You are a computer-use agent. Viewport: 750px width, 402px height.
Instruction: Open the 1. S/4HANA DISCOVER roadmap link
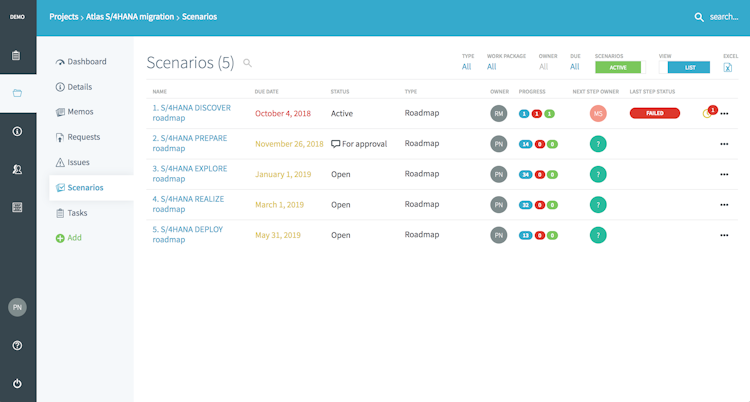coord(191,113)
